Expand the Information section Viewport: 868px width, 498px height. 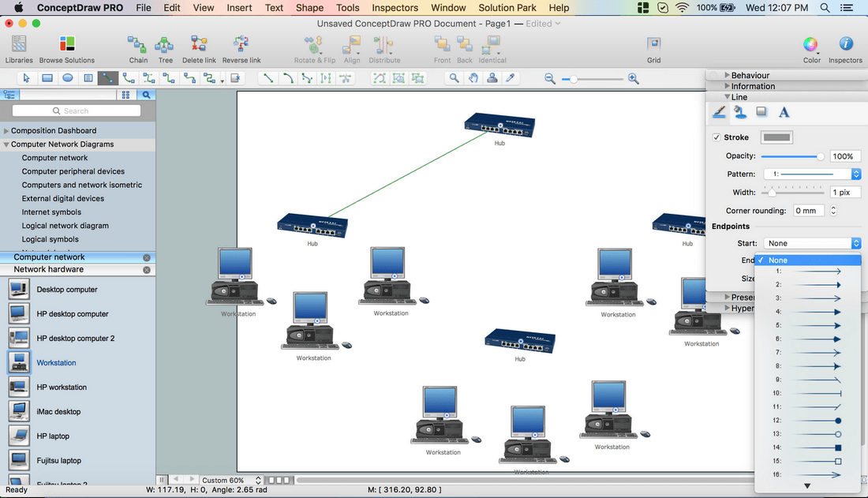coord(728,86)
